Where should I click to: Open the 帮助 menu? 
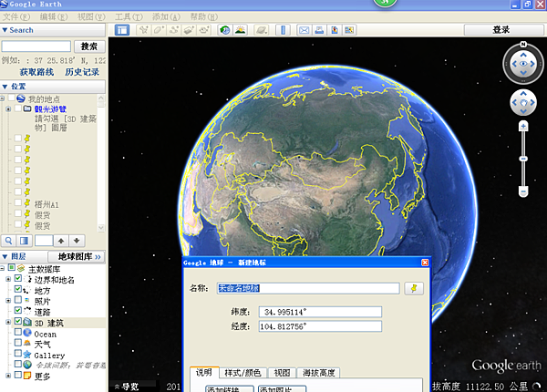(203, 16)
